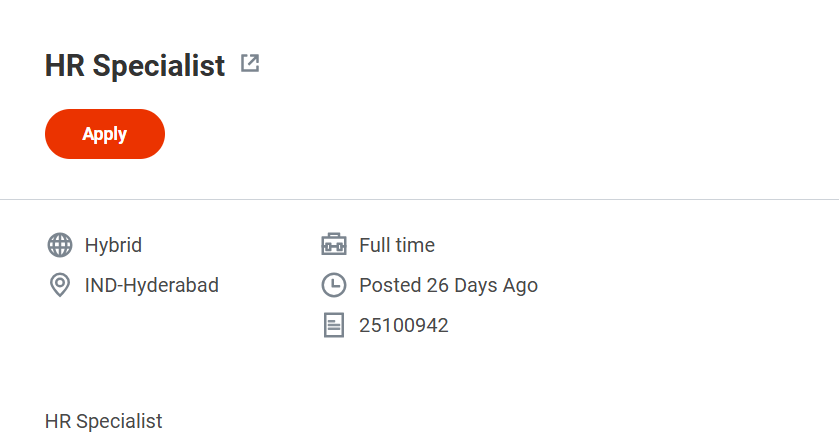Click the word Apply inside the button
Viewport: 839px width, 448px height.
point(105,134)
